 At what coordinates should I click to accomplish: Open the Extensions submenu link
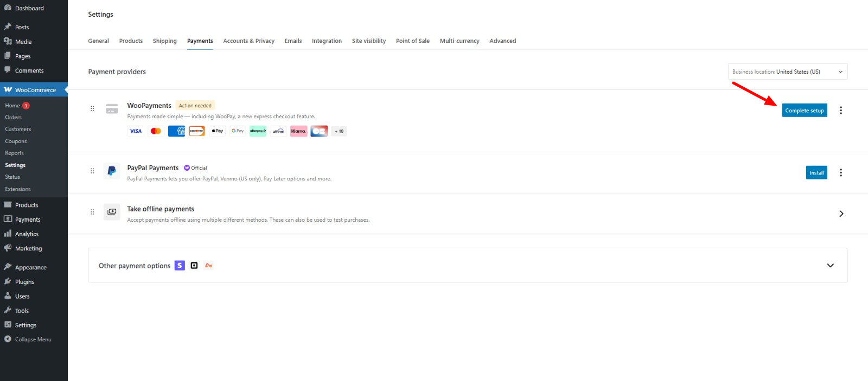[18, 189]
